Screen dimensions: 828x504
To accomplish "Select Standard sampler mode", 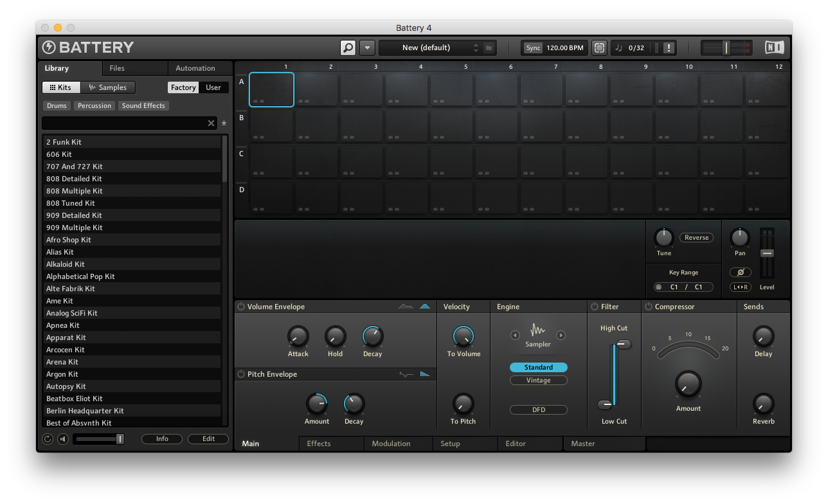I will 539,368.
